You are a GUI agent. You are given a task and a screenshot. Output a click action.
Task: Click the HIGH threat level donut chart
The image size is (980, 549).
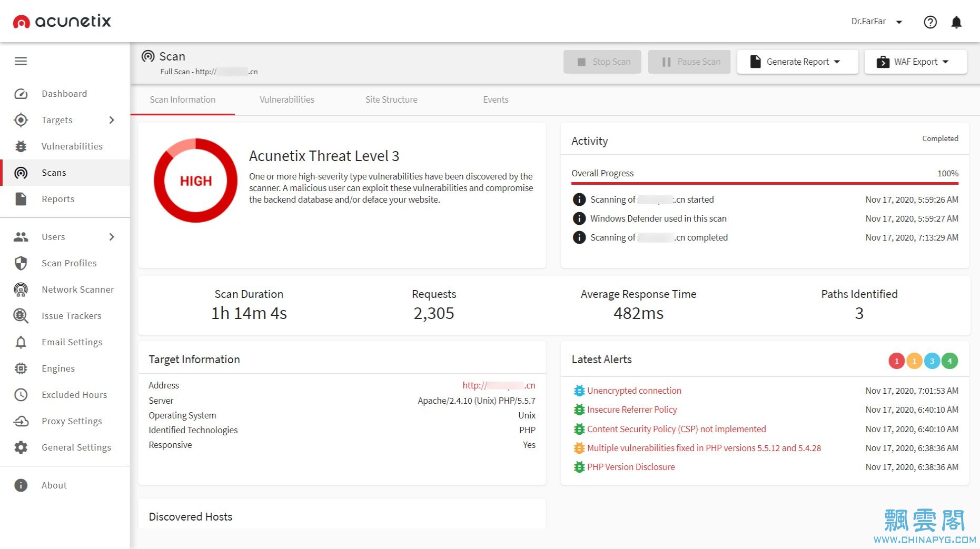[x=196, y=181]
